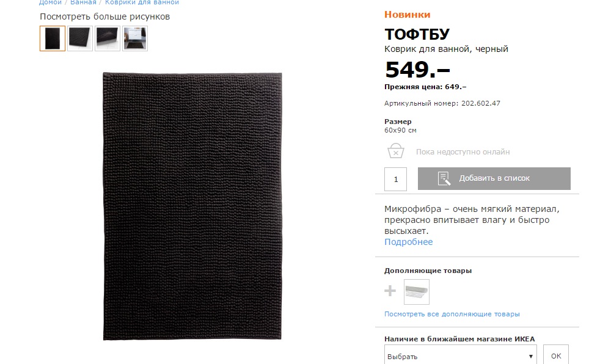Viewport: 589px width, 364px height.
Task: Select the third rug corner thumbnail
Action: pyautogui.click(x=108, y=38)
